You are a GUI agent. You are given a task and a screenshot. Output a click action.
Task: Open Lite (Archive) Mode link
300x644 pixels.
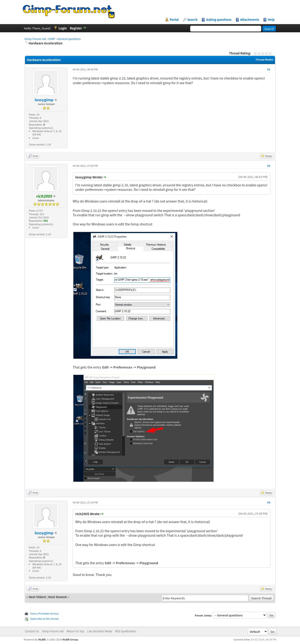click(100, 631)
